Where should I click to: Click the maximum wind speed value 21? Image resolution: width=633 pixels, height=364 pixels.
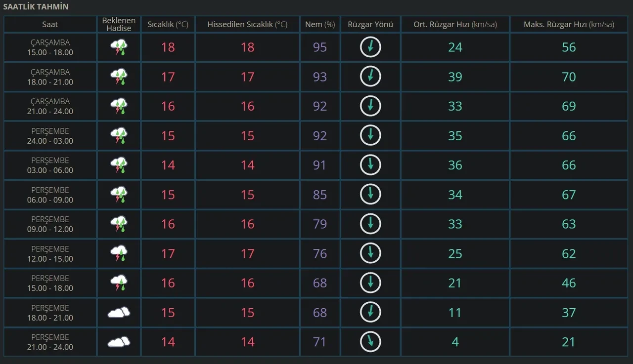click(x=569, y=342)
